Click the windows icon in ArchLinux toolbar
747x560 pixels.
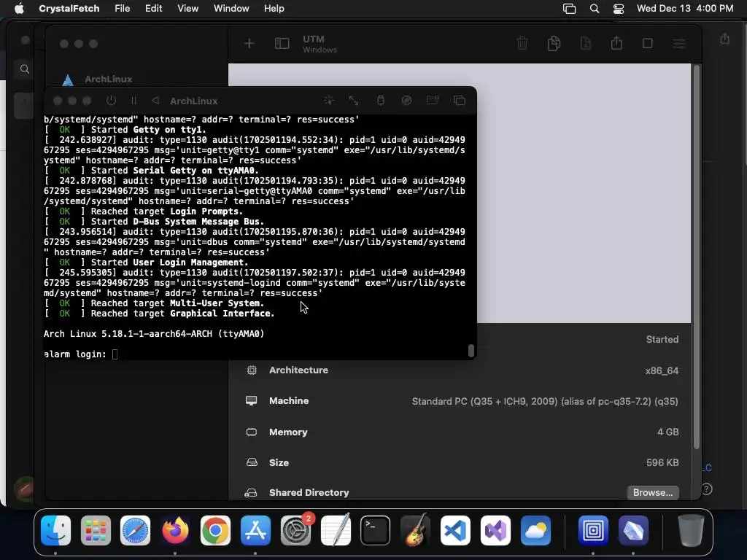coord(460,100)
